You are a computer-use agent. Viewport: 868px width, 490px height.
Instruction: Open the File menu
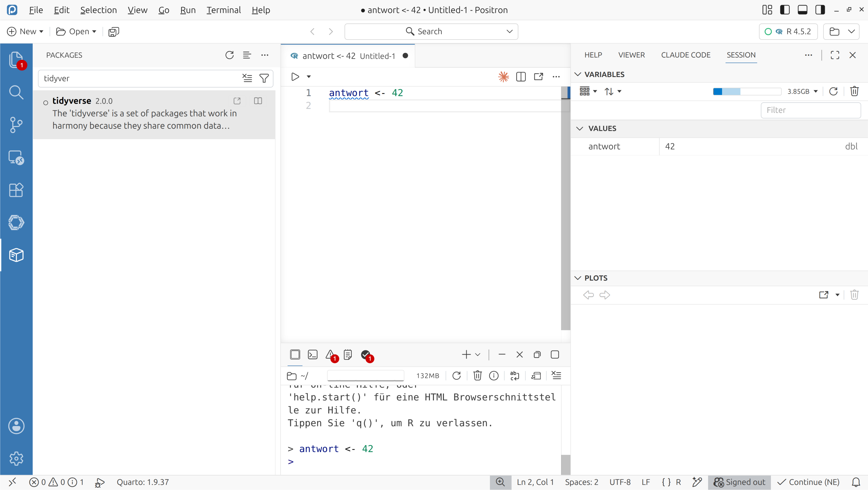[x=36, y=10]
